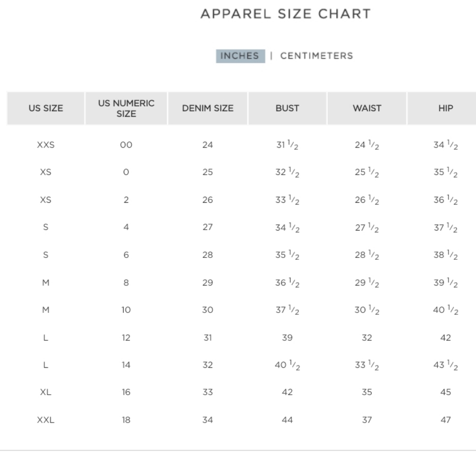Click the XXL size row label
The height and width of the screenshot is (476, 476).
coord(46,420)
